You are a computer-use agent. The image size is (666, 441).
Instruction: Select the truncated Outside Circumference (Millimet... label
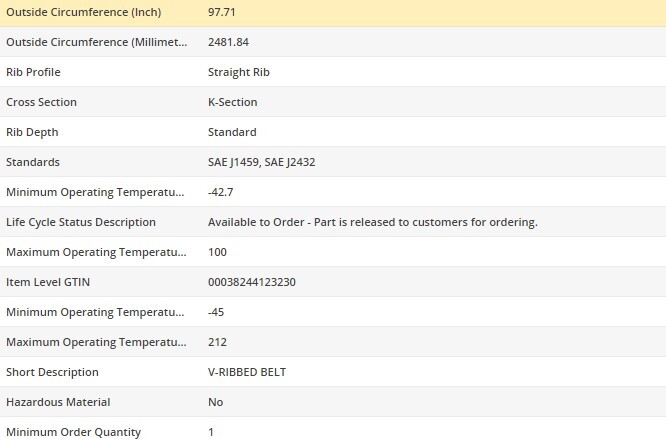coord(96,42)
